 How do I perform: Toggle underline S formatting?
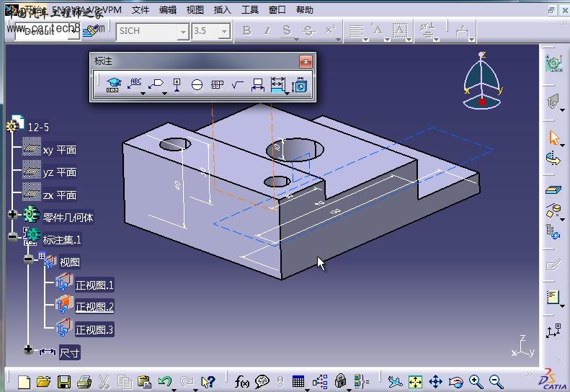[287, 30]
